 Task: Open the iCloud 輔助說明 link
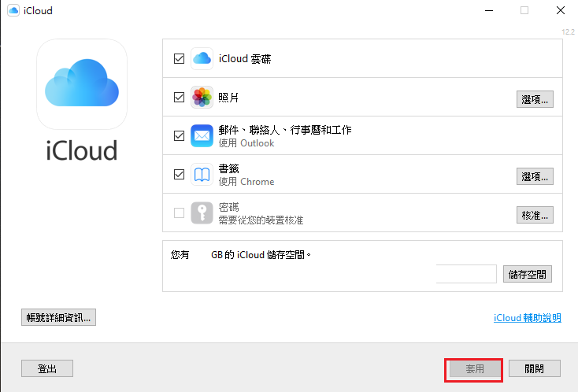tap(528, 317)
